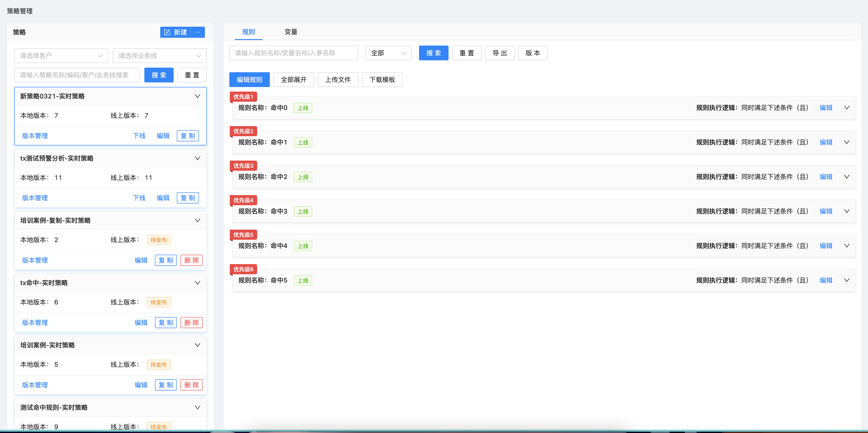Click the 下载模板 button

382,80
